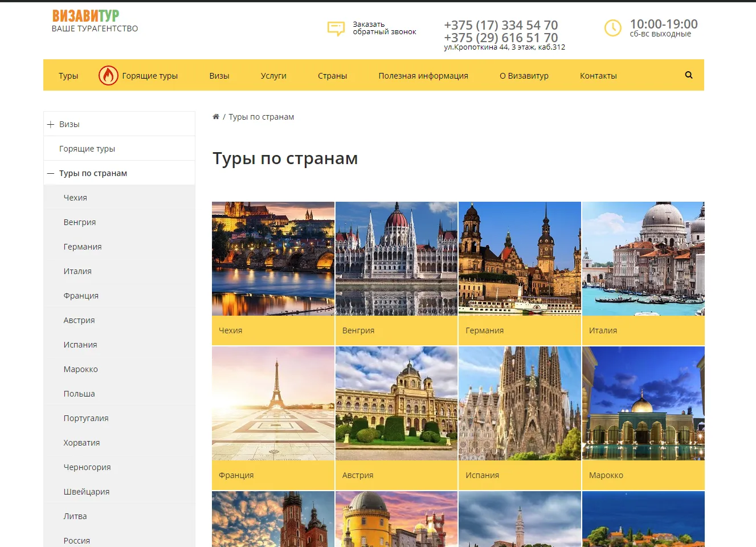Open the Страны menu in navbar

click(x=332, y=76)
